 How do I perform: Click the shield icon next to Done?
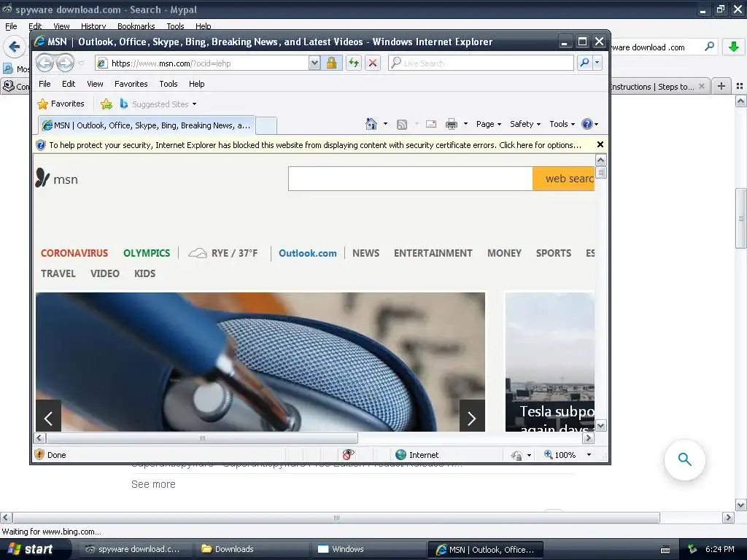(39, 455)
